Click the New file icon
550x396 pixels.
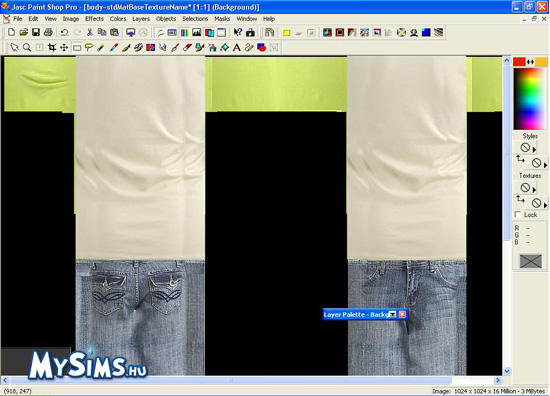11,33
